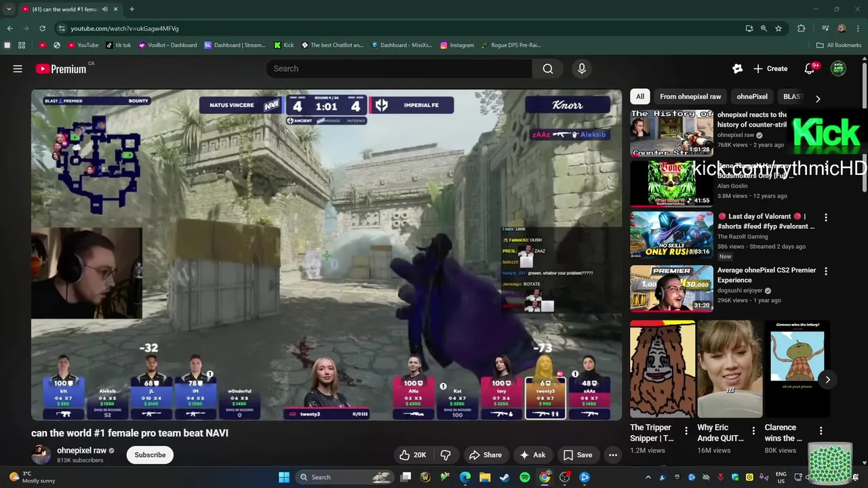The height and width of the screenshot is (488, 868).
Task: Open options for Clarence wins short
Action: (821, 430)
